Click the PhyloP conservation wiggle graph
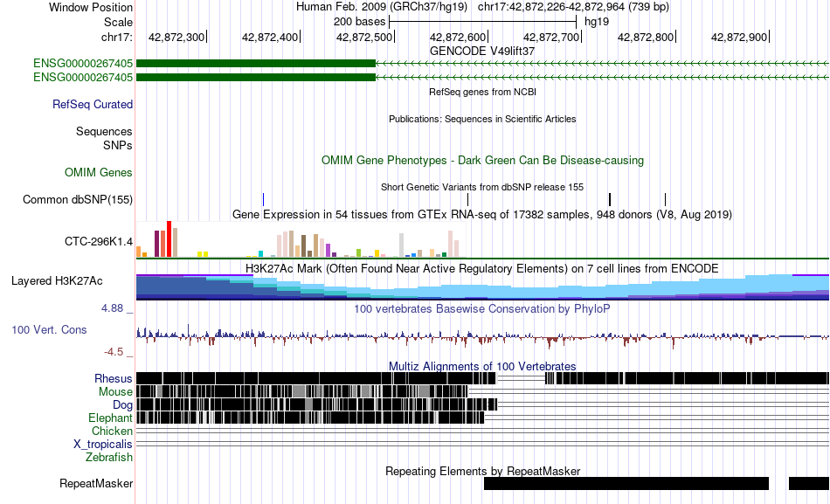The width and height of the screenshot is (830, 504). coord(483,335)
